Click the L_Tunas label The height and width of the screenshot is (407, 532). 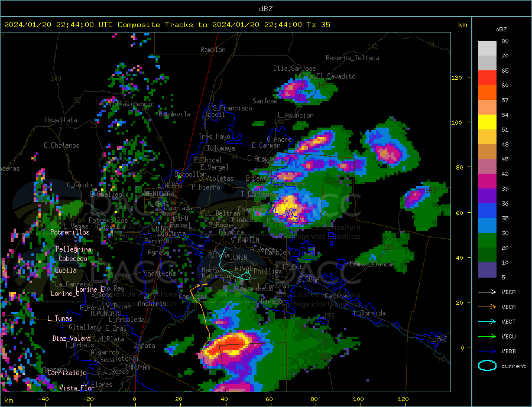tap(60, 318)
